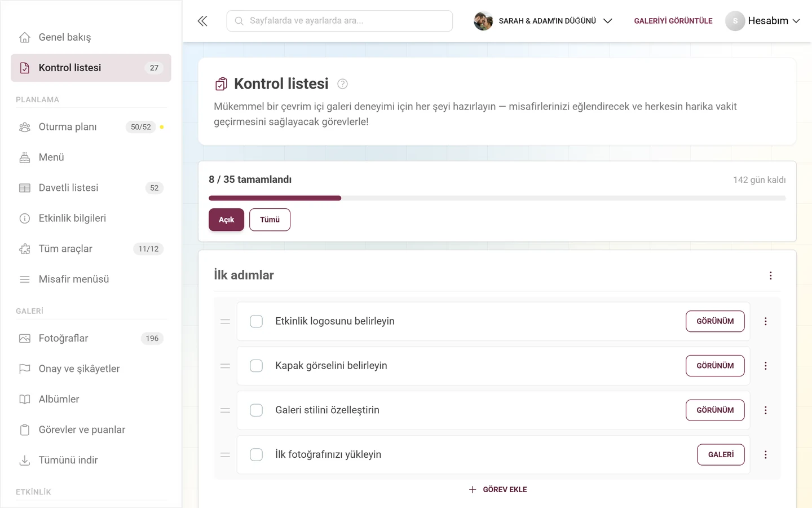Screen dimensions: 812x508
Task: Check the Kapak görselini belirleyin task
Action: tap(256, 366)
